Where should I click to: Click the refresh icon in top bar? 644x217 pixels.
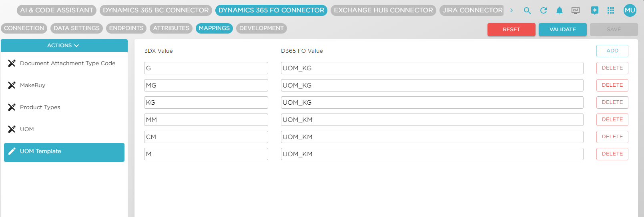click(x=543, y=11)
